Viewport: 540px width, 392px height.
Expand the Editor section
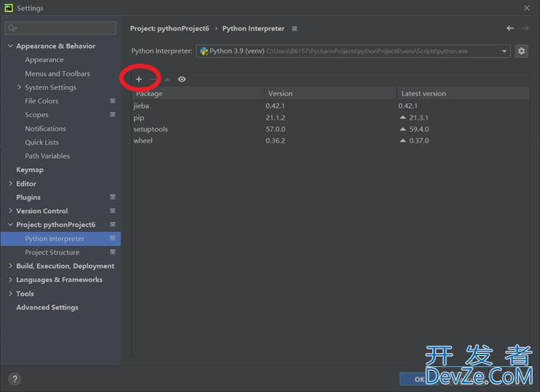[10, 184]
